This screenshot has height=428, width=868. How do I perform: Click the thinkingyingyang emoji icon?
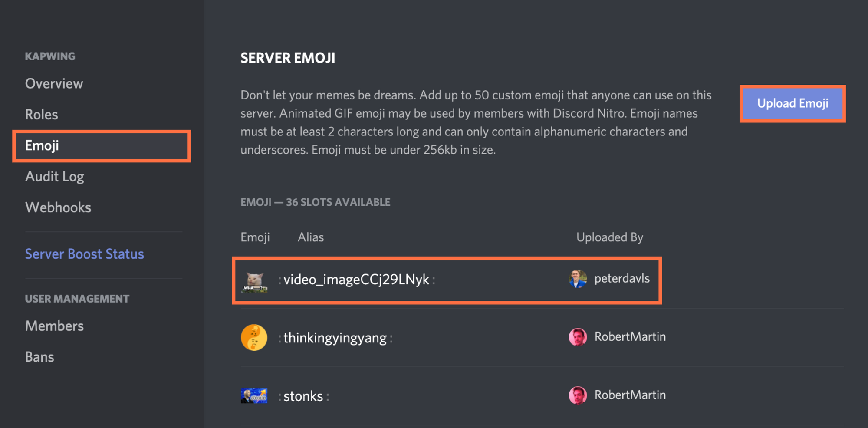pyautogui.click(x=254, y=337)
